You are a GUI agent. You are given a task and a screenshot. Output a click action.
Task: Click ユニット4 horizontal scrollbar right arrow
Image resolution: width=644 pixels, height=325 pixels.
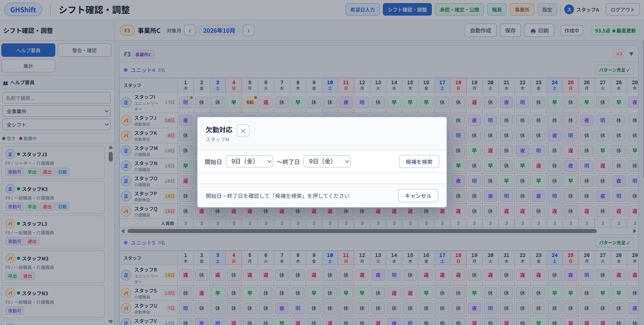coord(634,231)
